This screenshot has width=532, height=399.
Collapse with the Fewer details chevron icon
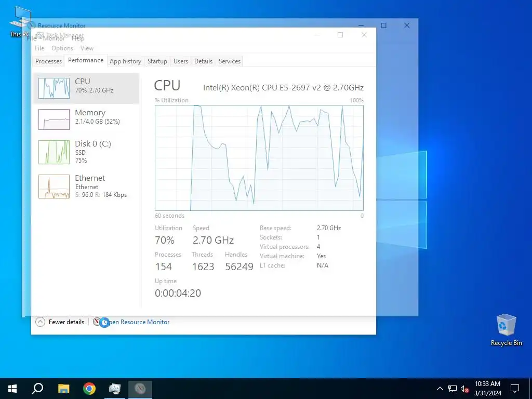click(40, 322)
